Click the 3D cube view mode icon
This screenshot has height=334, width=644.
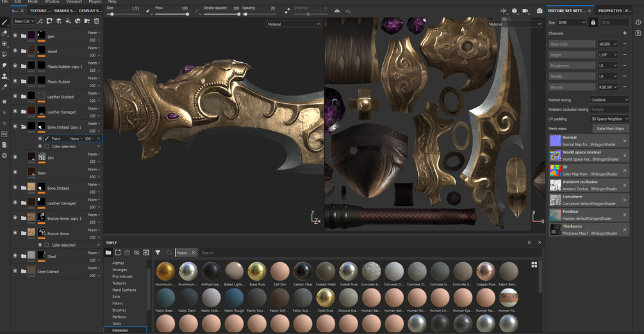[x=514, y=11]
